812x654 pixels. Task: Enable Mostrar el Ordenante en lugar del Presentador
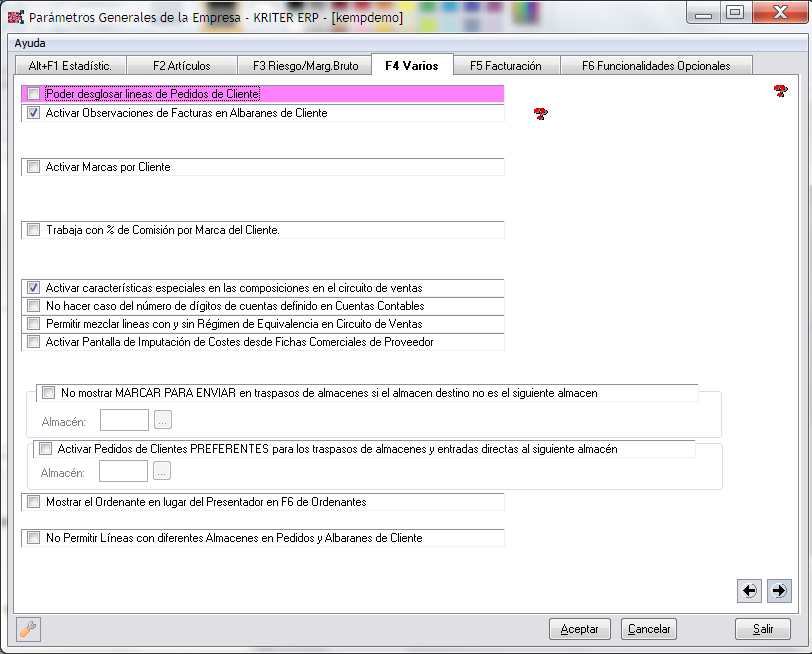[34, 501]
